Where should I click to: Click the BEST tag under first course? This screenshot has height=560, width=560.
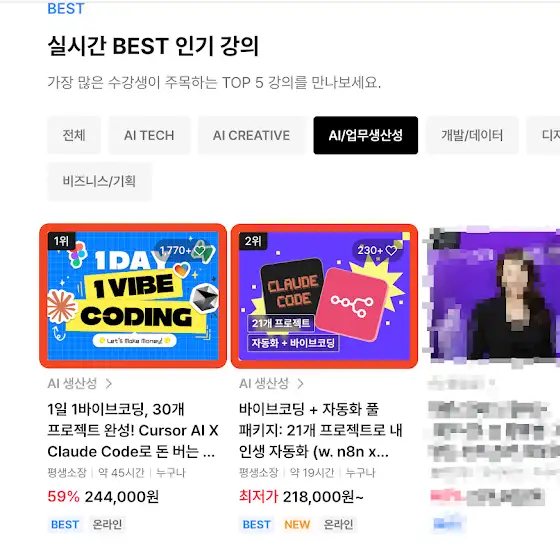65,524
